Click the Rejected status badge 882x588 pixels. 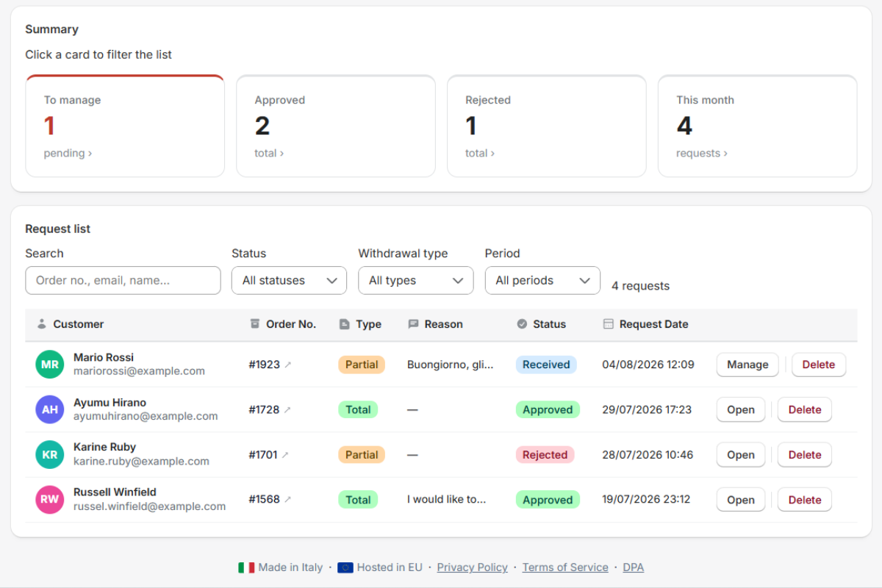(545, 455)
